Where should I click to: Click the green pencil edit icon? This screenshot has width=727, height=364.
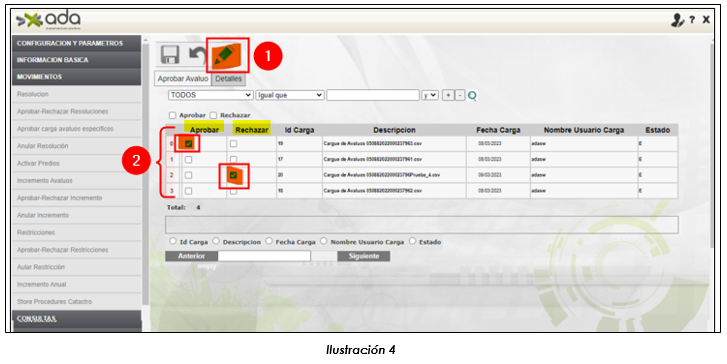228,55
